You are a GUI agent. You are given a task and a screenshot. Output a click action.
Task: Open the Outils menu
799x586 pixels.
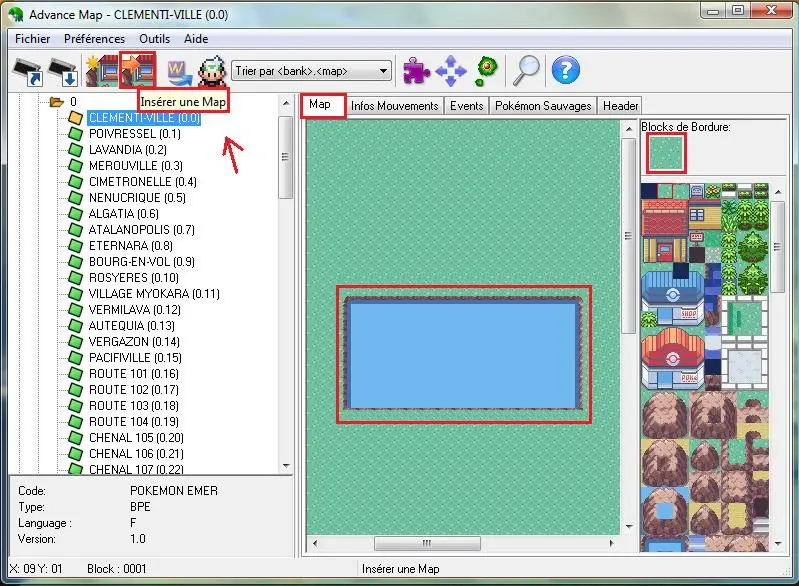(x=154, y=39)
